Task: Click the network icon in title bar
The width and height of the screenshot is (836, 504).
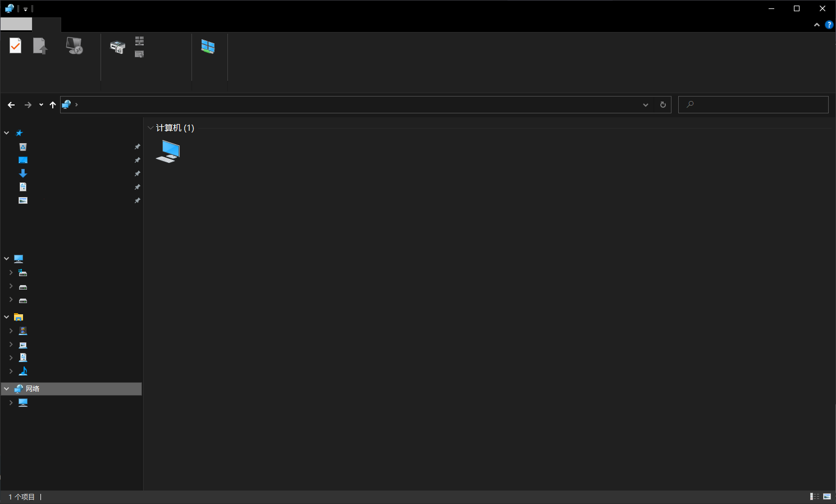Action: (x=10, y=8)
